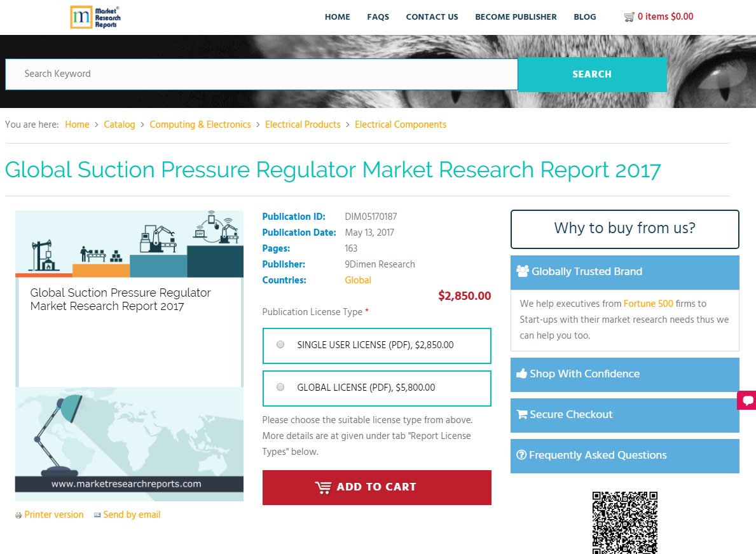Click the ADD TO CART button
Screen dimensions: 756x554
tap(376, 487)
